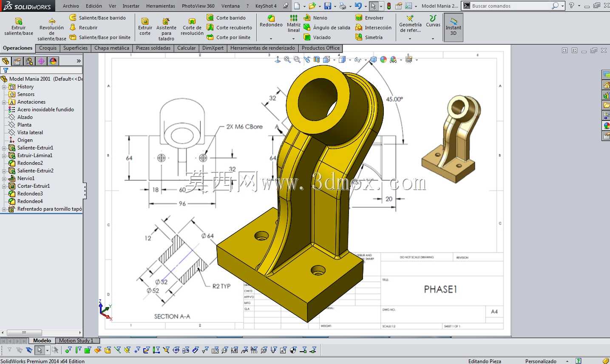Switch to PropertyManager panel tab

pos(17,61)
